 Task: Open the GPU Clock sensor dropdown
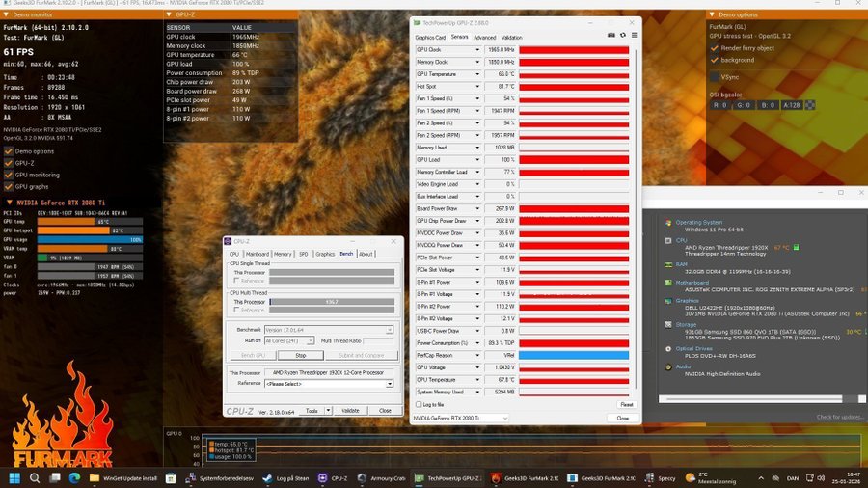[476, 49]
